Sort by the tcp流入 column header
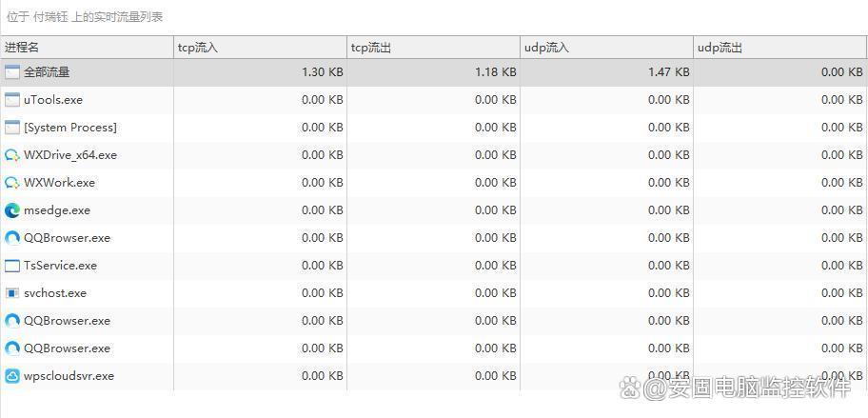Viewport: 868px width, 418px height. point(260,48)
